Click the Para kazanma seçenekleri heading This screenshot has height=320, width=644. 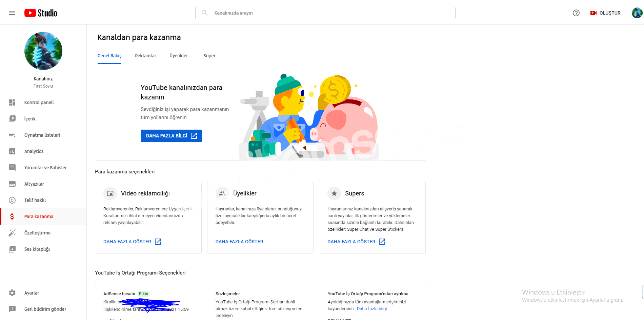(x=125, y=172)
